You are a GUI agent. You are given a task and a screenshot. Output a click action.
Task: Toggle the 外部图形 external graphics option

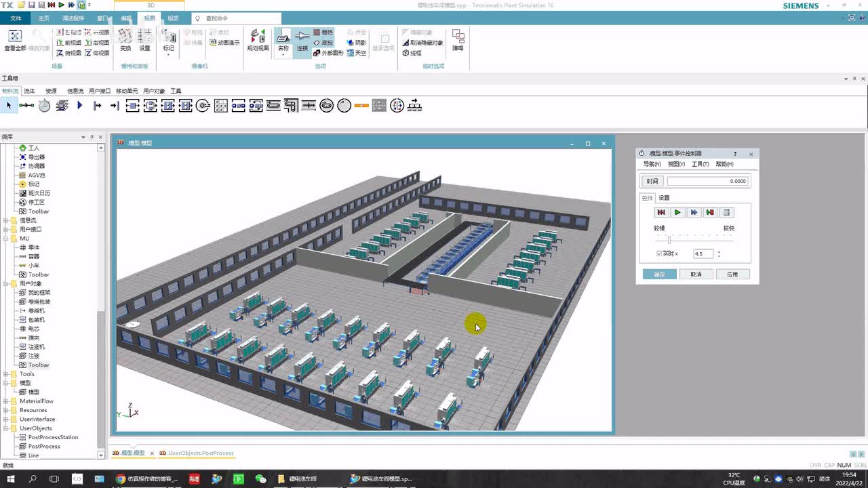(x=329, y=53)
